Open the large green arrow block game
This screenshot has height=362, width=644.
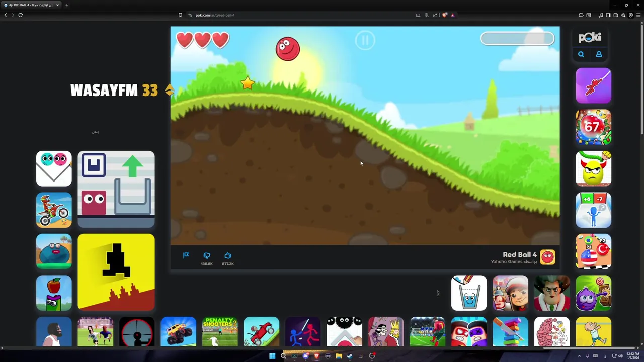(x=116, y=189)
